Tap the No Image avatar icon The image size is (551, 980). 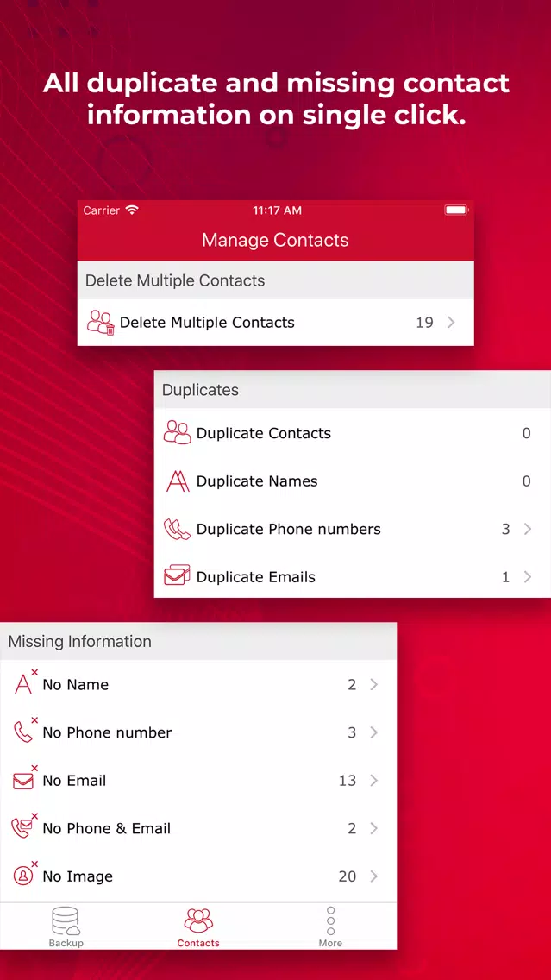[x=25, y=875]
